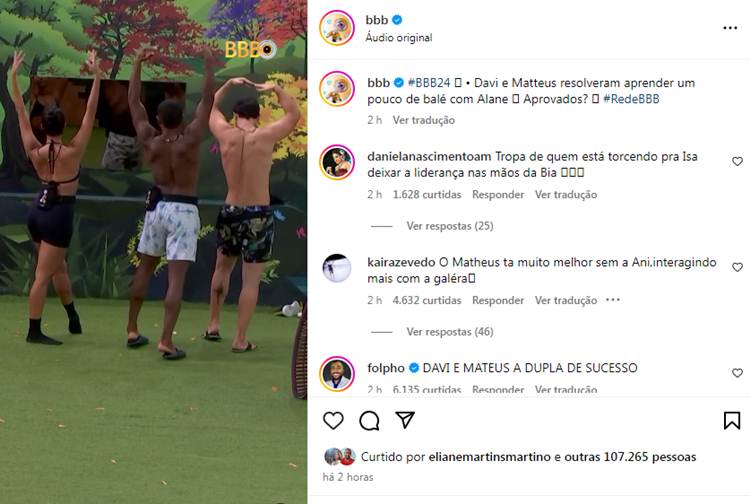Image resolution: width=750 pixels, height=504 pixels.
Task: Open Áudio original link
Action: (398, 37)
